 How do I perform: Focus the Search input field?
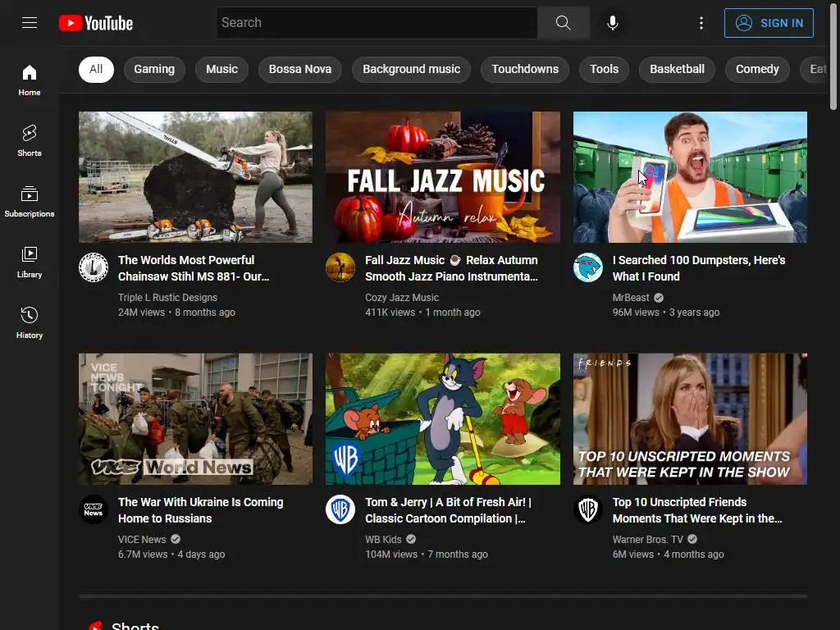(377, 22)
